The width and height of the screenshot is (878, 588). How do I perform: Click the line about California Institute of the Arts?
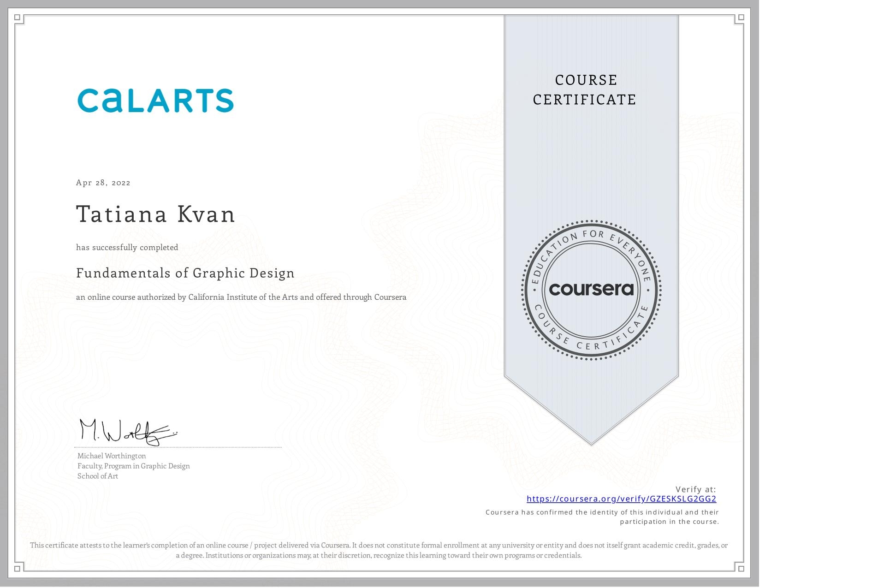[241, 297]
